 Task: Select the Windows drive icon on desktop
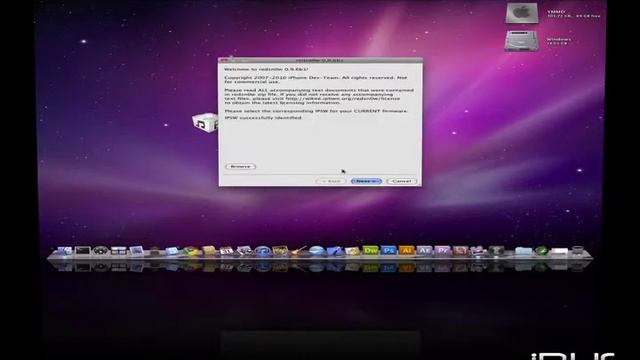tap(522, 40)
